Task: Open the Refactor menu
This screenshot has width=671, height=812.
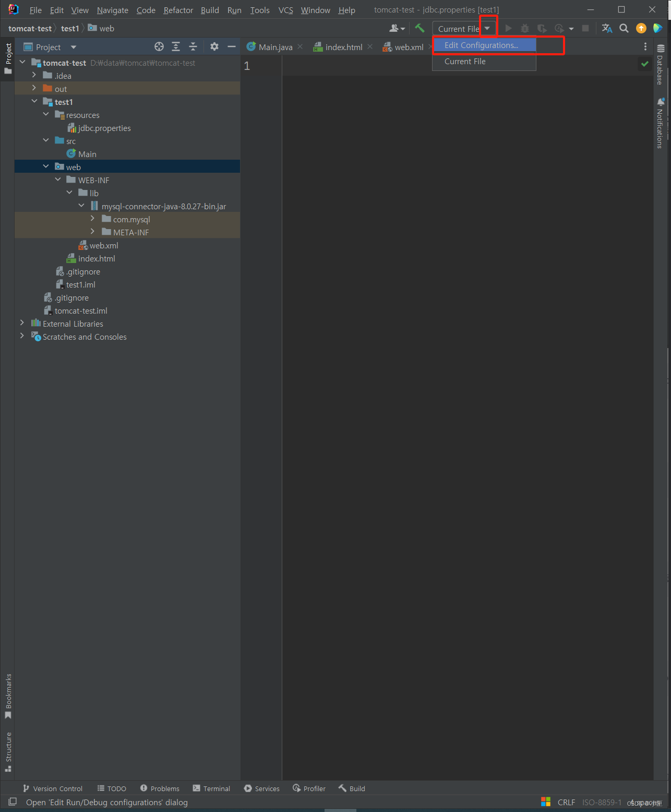Action: 178,10
